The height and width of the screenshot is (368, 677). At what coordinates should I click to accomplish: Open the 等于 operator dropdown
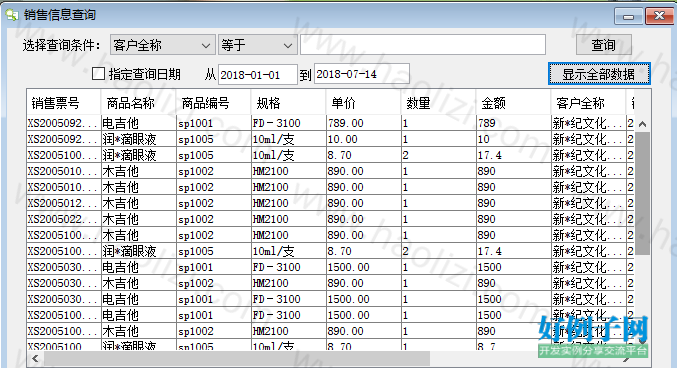[258, 45]
